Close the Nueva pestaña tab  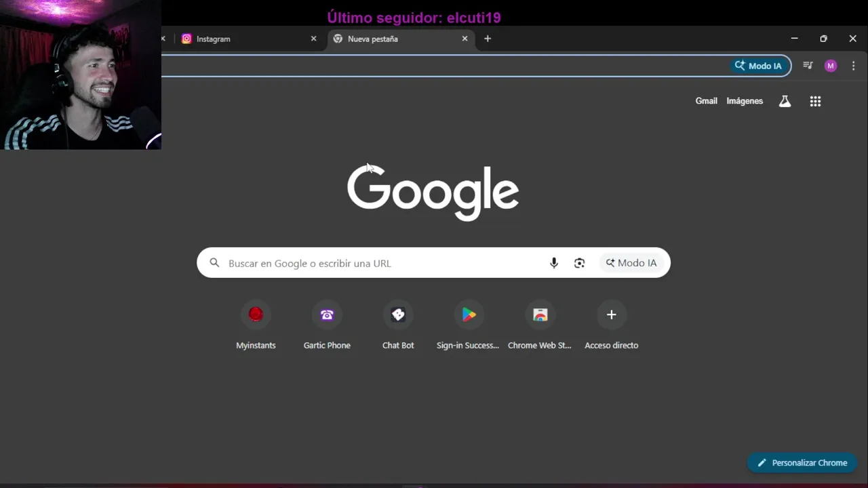coord(465,39)
